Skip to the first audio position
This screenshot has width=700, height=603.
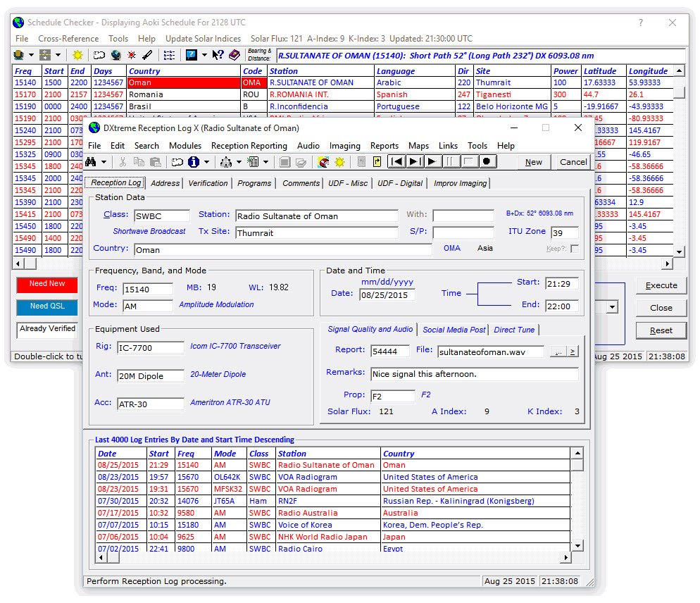coord(396,162)
